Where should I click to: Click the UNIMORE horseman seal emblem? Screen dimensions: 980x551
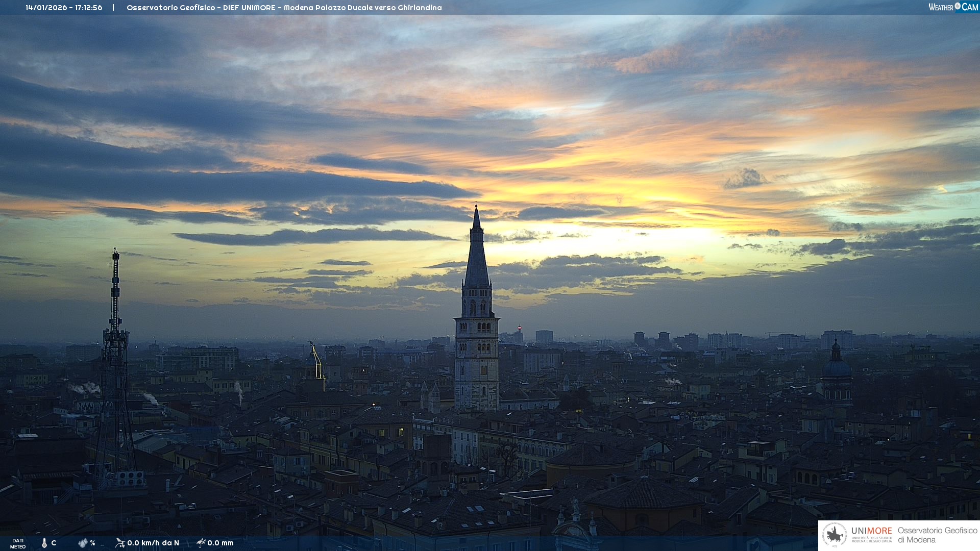pos(835,535)
